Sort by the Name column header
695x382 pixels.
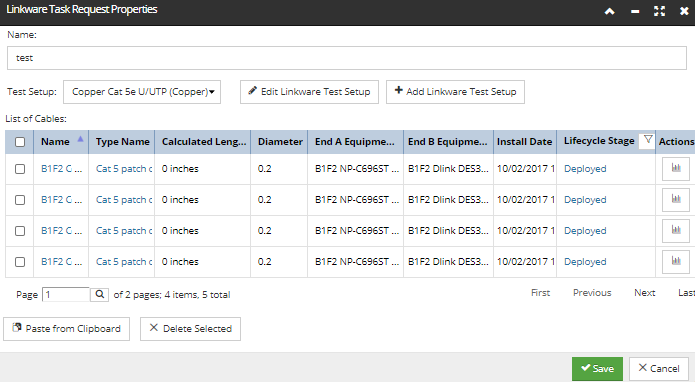point(55,142)
